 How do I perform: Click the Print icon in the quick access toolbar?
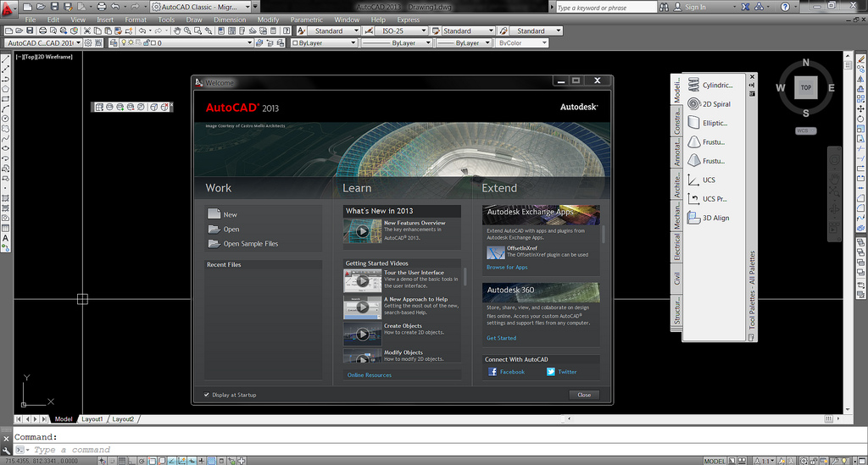(x=102, y=7)
